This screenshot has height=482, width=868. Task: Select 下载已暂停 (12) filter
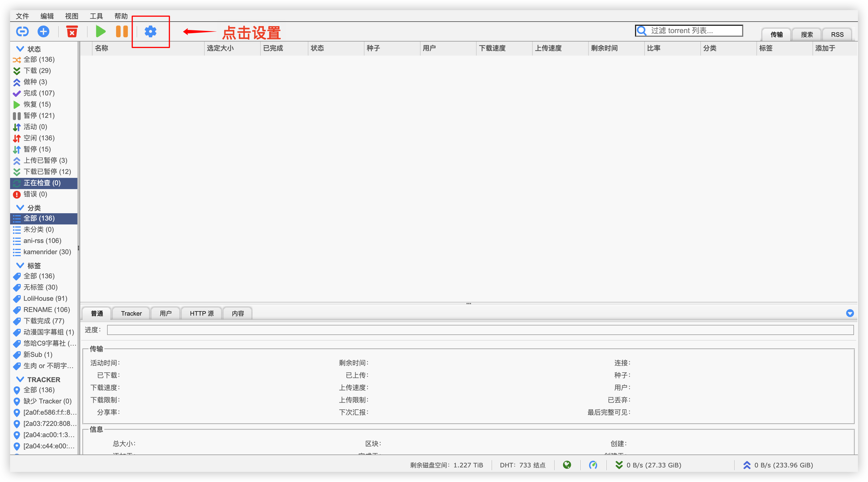pos(44,172)
